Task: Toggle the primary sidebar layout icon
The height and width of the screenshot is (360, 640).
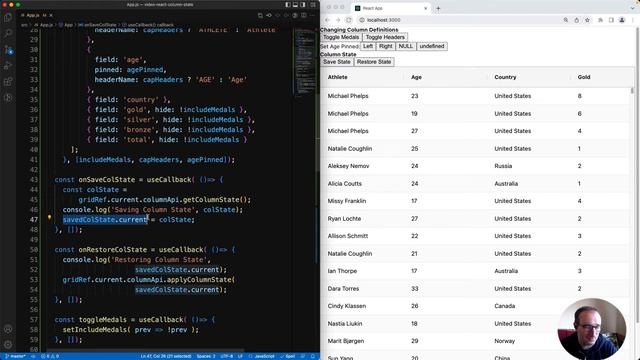Action: tap(288, 4)
